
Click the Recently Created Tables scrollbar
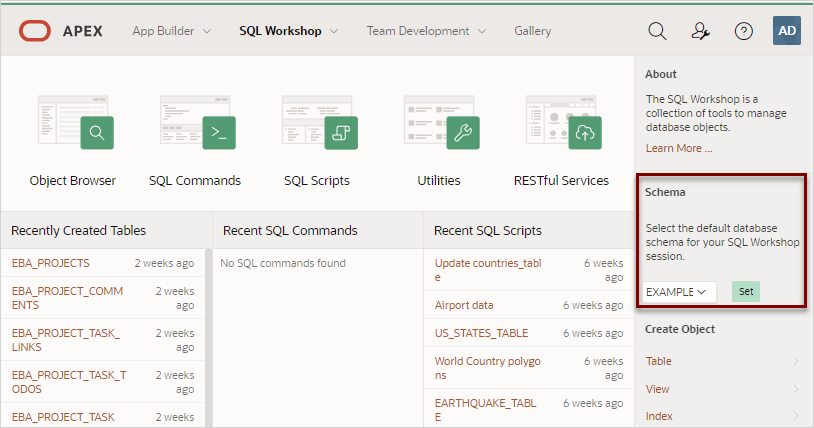208,338
